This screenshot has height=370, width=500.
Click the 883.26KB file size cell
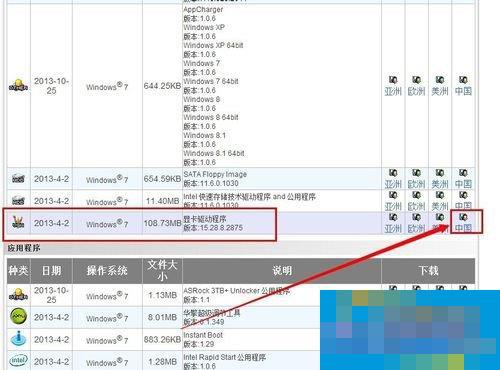click(x=162, y=339)
